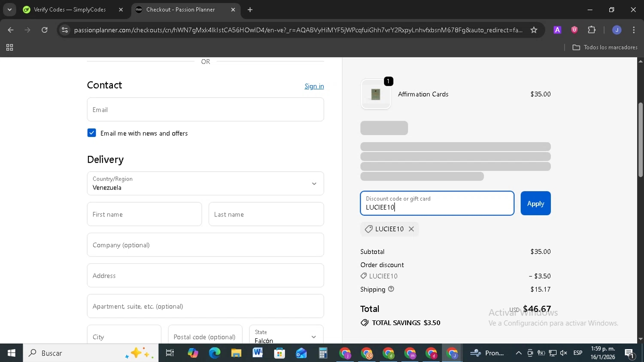
Task: Click the Shipping help question icon
Action: coord(391,289)
